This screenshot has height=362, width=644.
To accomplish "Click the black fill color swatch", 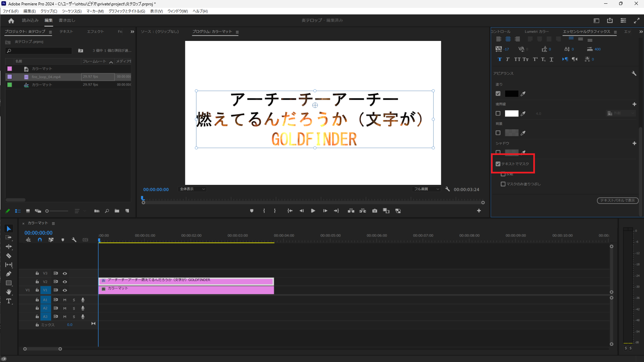I will pos(511,94).
